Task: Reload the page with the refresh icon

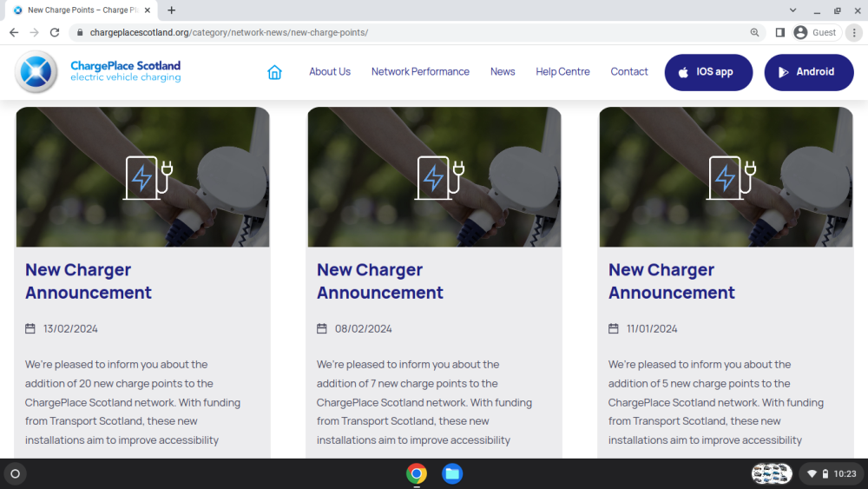Action: pyautogui.click(x=54, y=33)
